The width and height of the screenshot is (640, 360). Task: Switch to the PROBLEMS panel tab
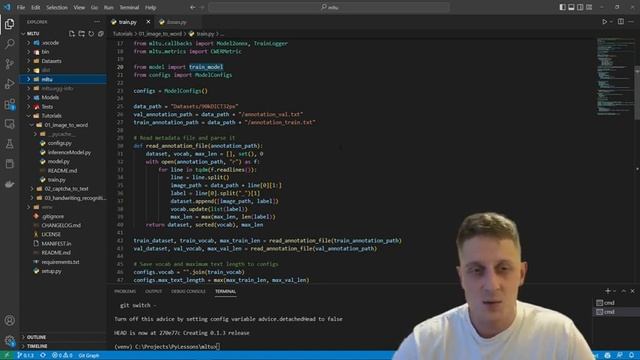(125, 291)
